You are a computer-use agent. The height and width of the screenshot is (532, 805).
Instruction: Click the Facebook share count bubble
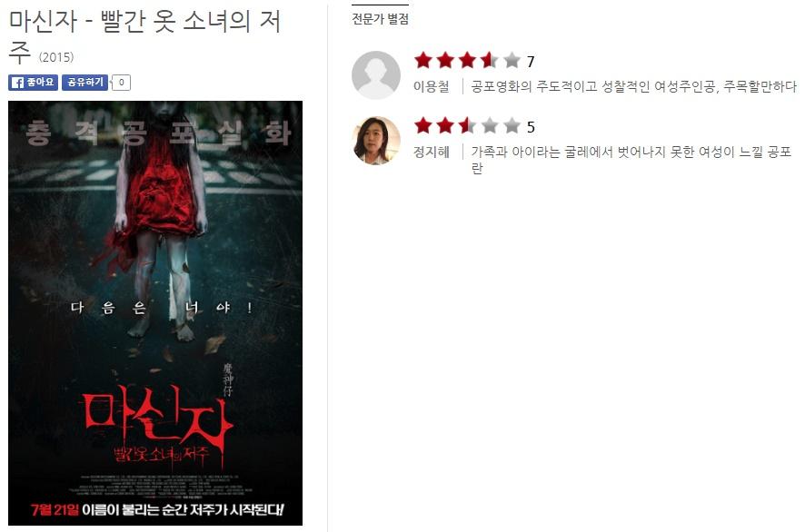[121, 82]
